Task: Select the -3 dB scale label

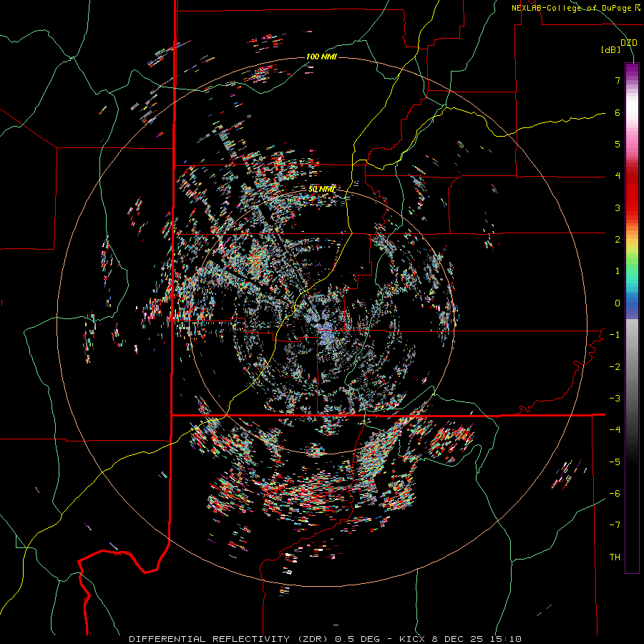Action: click(x=615, y=399)
